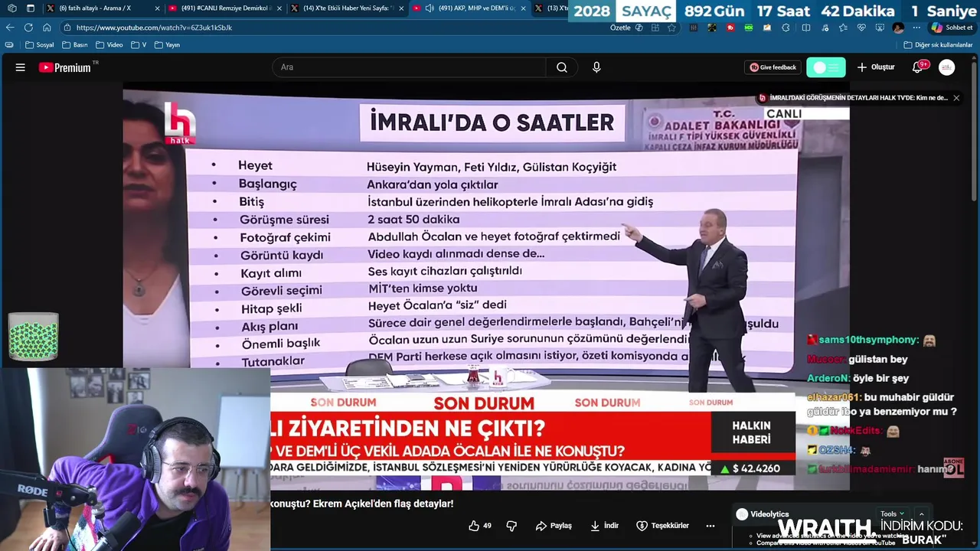The height and width of the screenshot is (551, 980).
Task: Close the fatih altaylı X tab
Action: 157,8
